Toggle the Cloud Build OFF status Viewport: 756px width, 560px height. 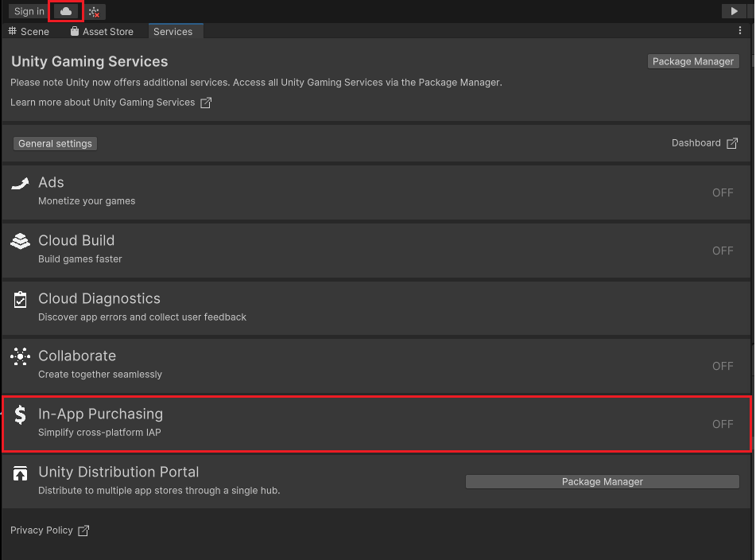[x=723, y=251]
